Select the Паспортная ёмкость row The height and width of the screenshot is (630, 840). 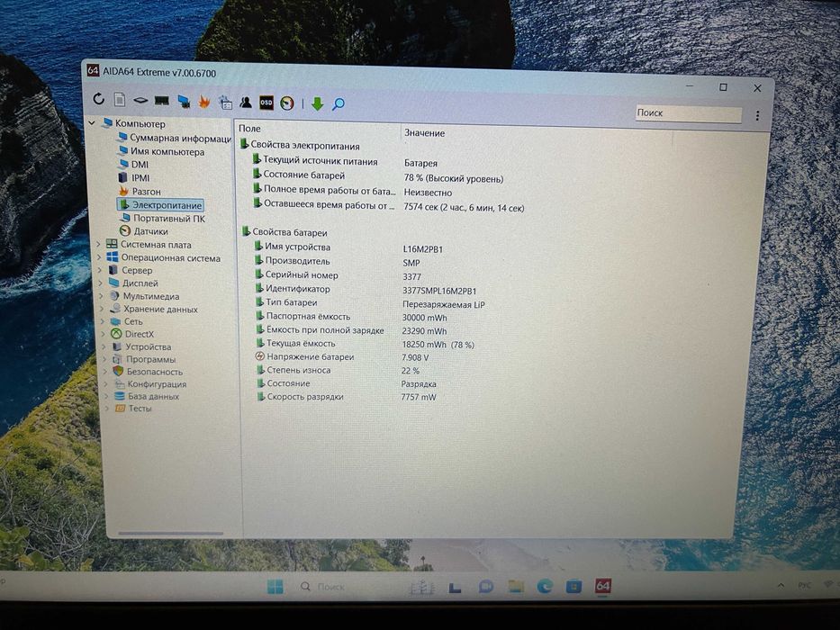(351, 317)
